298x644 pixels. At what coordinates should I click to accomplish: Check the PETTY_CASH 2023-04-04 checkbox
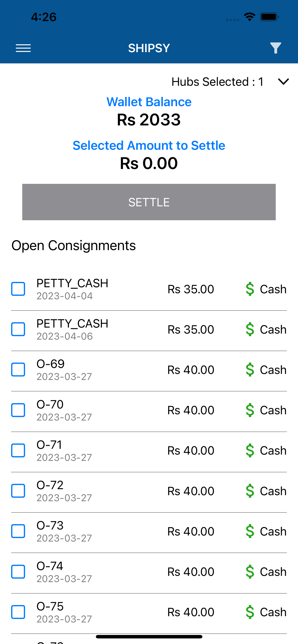18,289
